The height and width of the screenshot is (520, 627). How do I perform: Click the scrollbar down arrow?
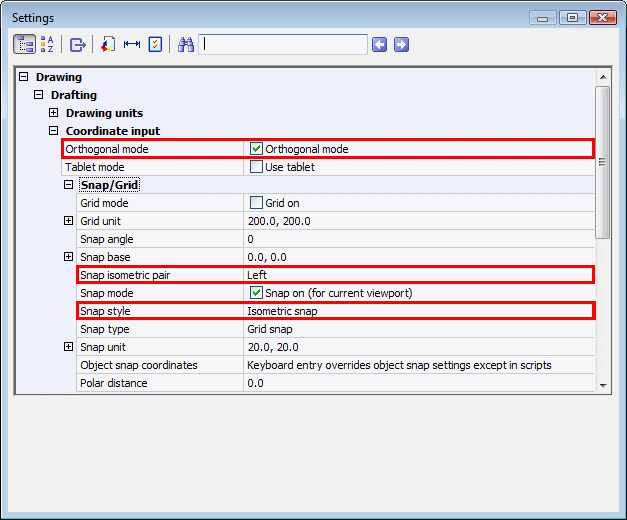pos(602,384)
